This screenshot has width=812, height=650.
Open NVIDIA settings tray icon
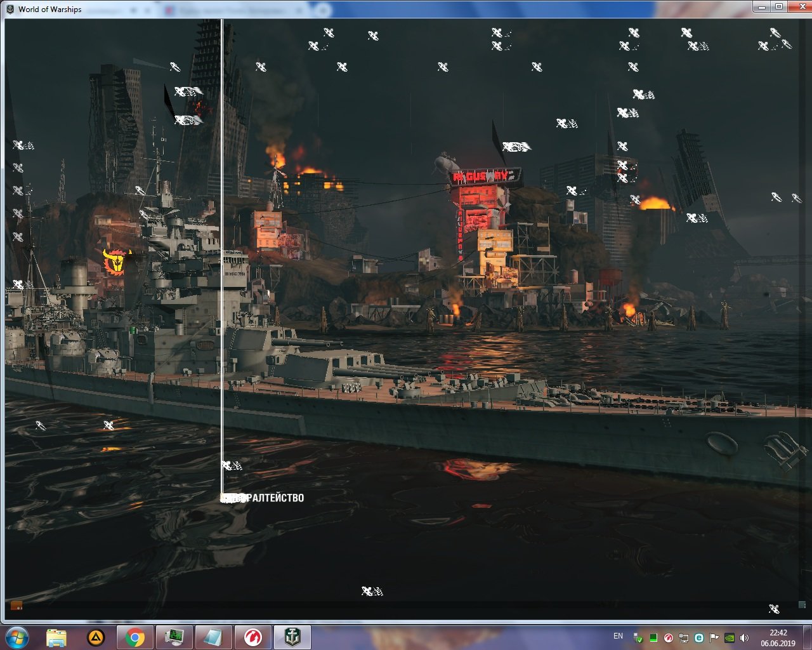pos(730,638)
